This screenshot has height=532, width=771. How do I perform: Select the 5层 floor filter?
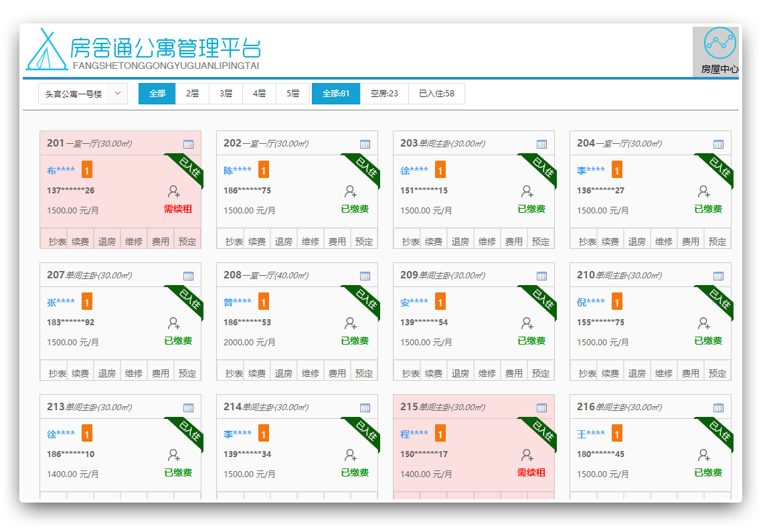[293, 94]
